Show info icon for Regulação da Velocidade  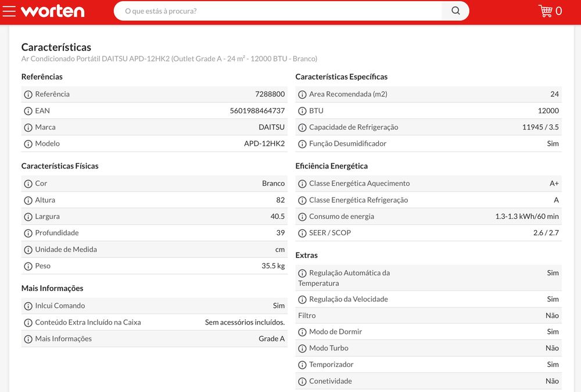[x=302, y=300]
